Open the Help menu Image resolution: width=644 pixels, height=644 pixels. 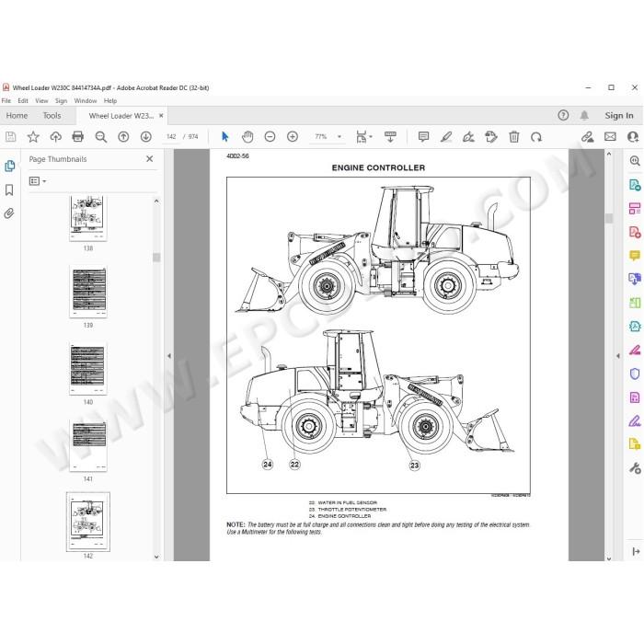pyautogui.click(x=110, y=100)
